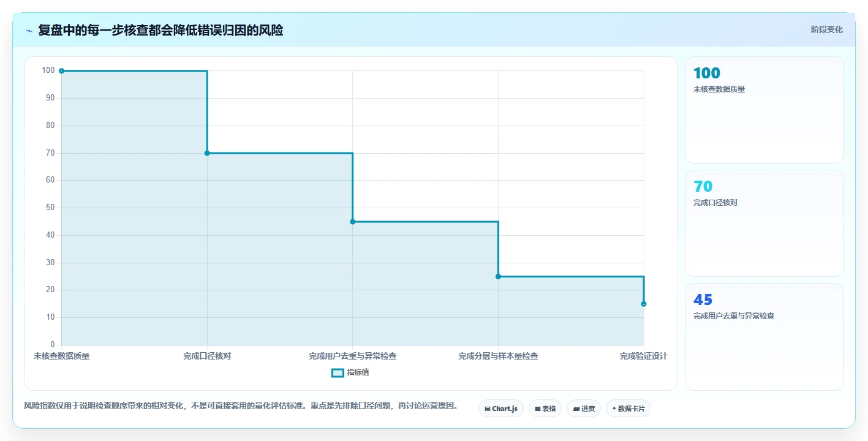Image resolution: width=868 pixels, height=441 pixels.
Task: Click y-axis tick label 20
Action: [x=50, y=290]
